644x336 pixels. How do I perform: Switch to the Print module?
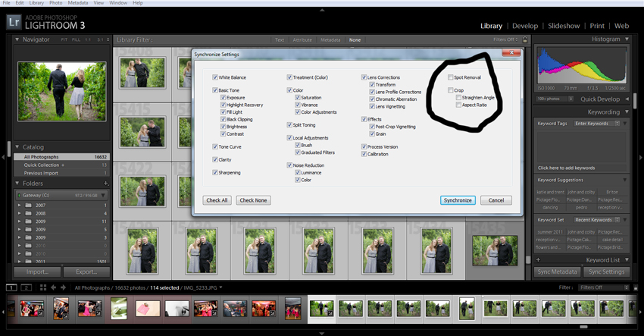click(x=597, y=26)
